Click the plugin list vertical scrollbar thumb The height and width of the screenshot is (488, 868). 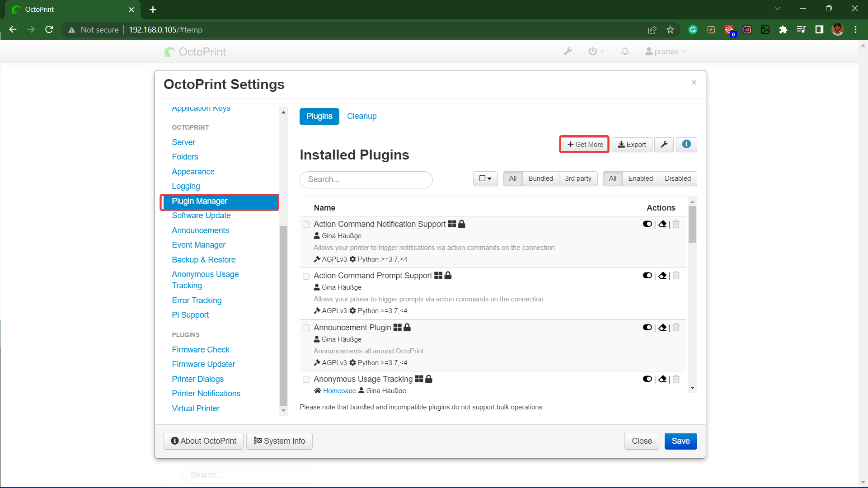tap(692, 225)
